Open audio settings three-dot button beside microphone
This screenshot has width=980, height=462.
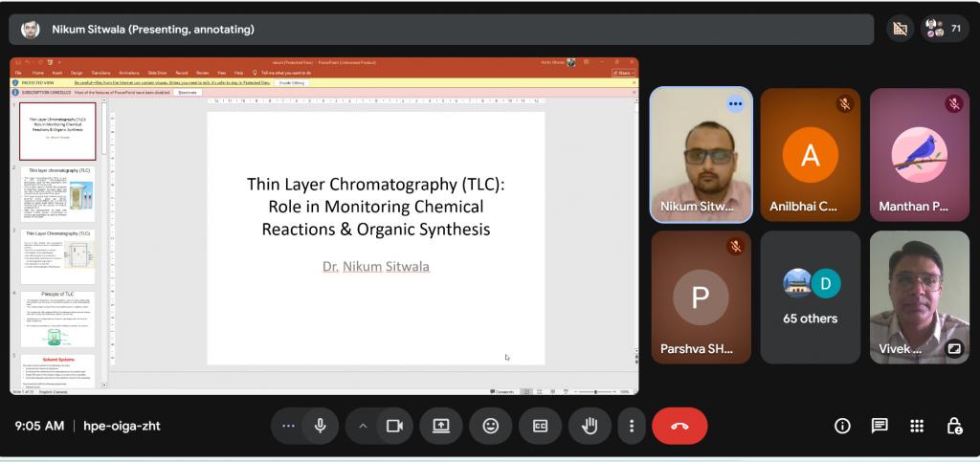[289, 426]
